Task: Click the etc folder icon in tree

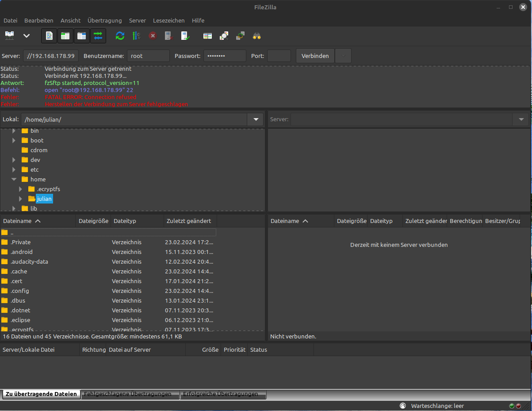Action: (x=25, y=169)
